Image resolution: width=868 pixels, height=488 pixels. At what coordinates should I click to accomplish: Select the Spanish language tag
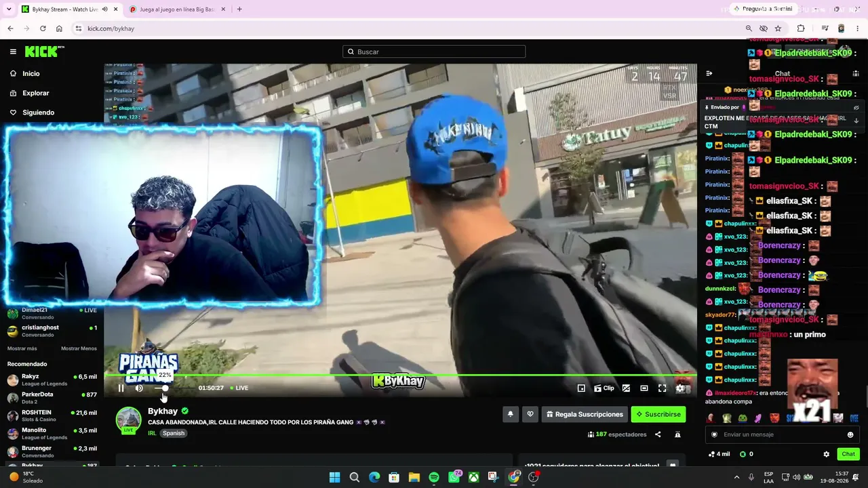(x=174, y=433)
